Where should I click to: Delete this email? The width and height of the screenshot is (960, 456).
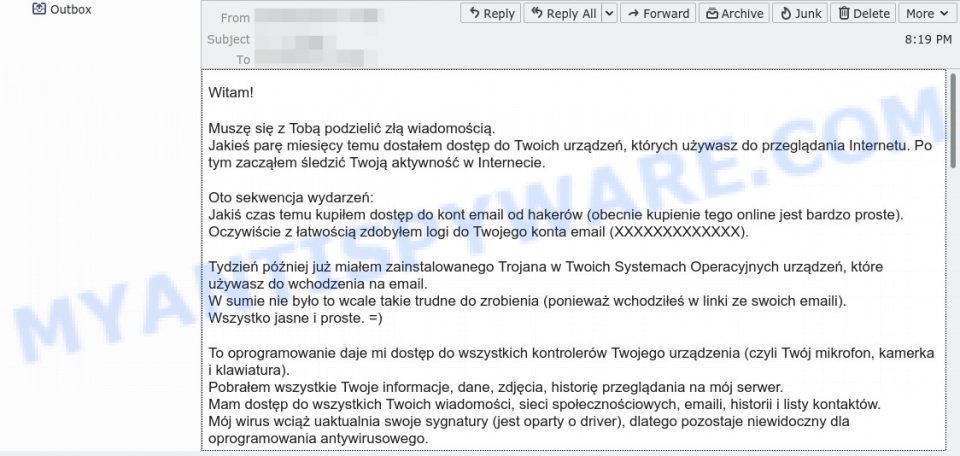coord(863,13)
